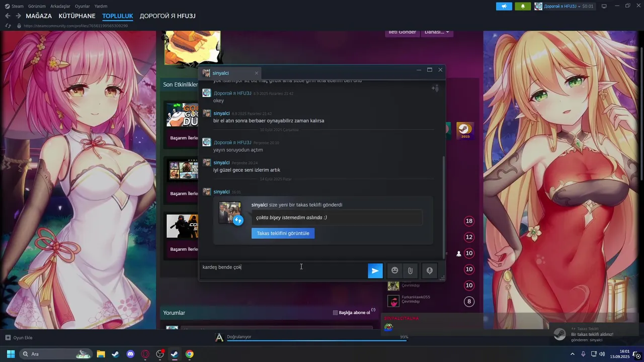Image resolution: width=644 pixels, height=362 pixels.
Task: Switch to the KÜTÜPHANE tab
Action: coord(77,16)
